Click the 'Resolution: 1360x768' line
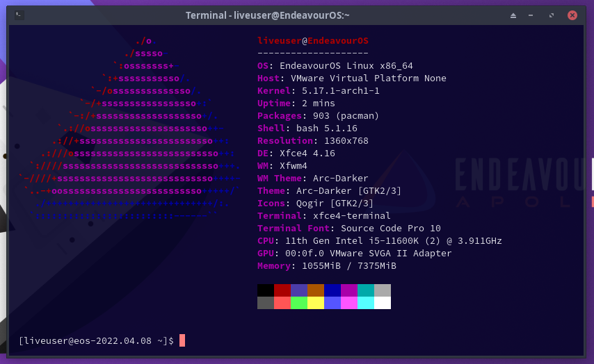594x364 pixels. tap(312, 141)
